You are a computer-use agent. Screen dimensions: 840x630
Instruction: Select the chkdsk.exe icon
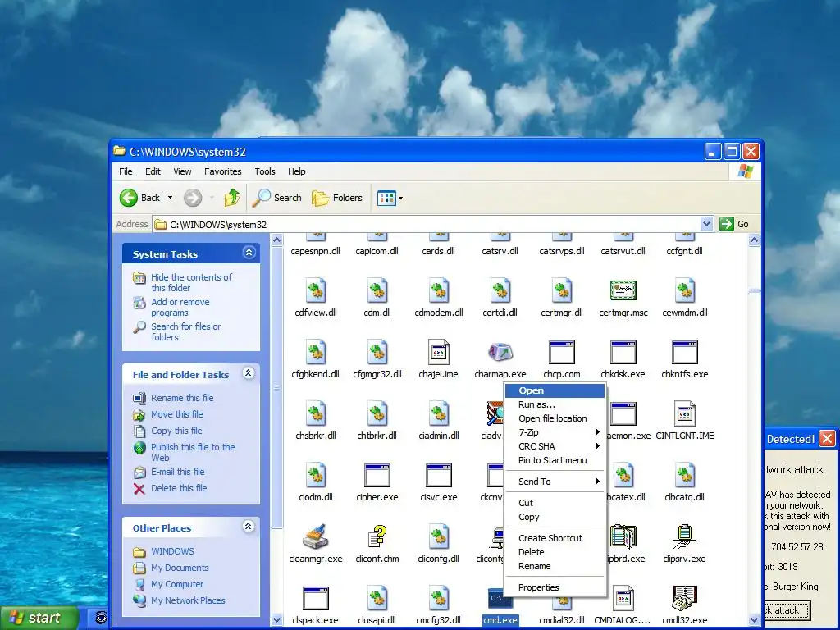pos(623,353)
